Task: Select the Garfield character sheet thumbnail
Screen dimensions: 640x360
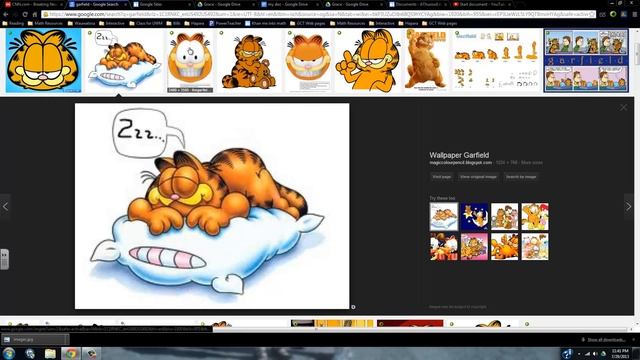Action: point(496,60)
